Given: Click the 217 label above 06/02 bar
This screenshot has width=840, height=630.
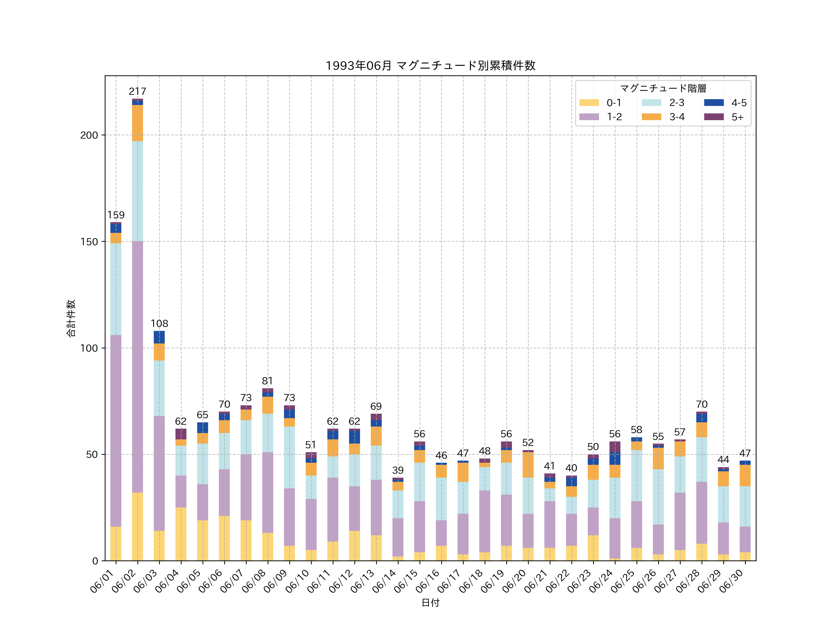Looking at the screenshot, I should coord(137,91).
